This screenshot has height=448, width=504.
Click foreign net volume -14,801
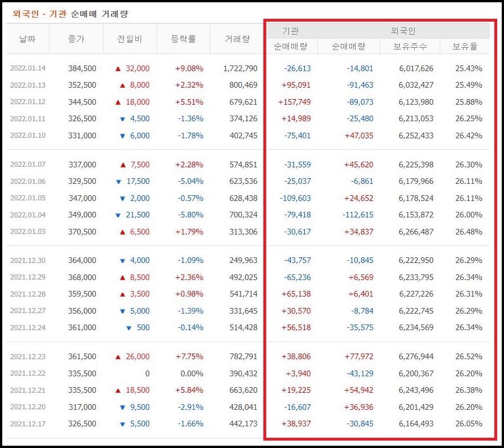click(x=360, y=68)
